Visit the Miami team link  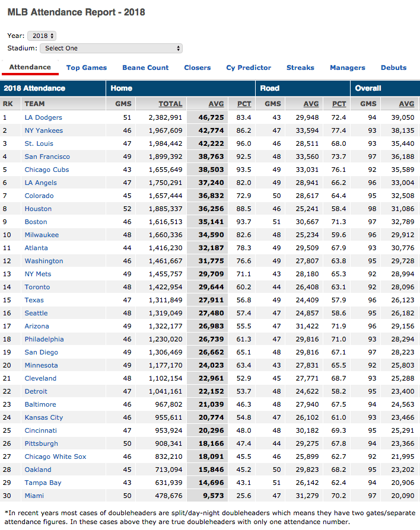click(x=34, y=496)
